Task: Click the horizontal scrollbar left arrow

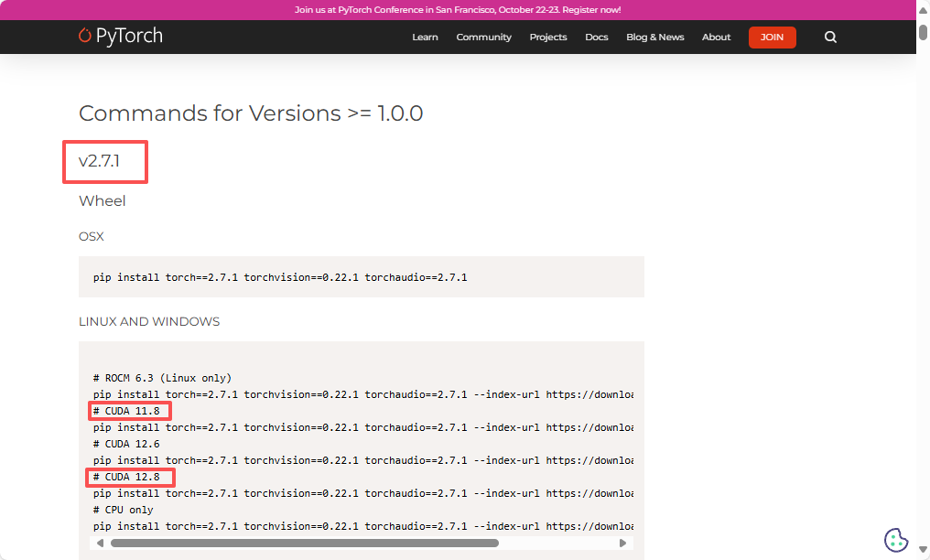Action: click(101, 542)
